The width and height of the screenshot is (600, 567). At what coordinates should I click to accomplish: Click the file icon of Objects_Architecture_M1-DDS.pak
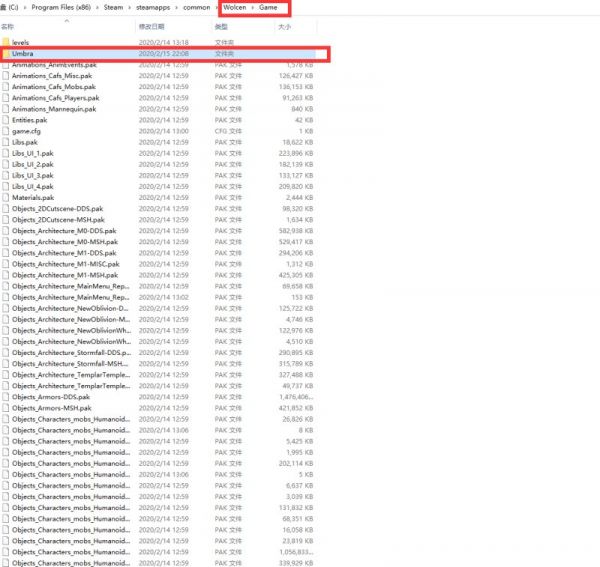click(x=5, y=253)
